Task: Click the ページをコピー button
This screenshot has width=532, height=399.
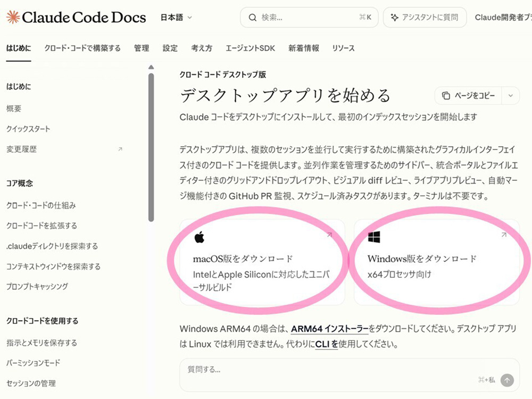Action: coord(468,96)
